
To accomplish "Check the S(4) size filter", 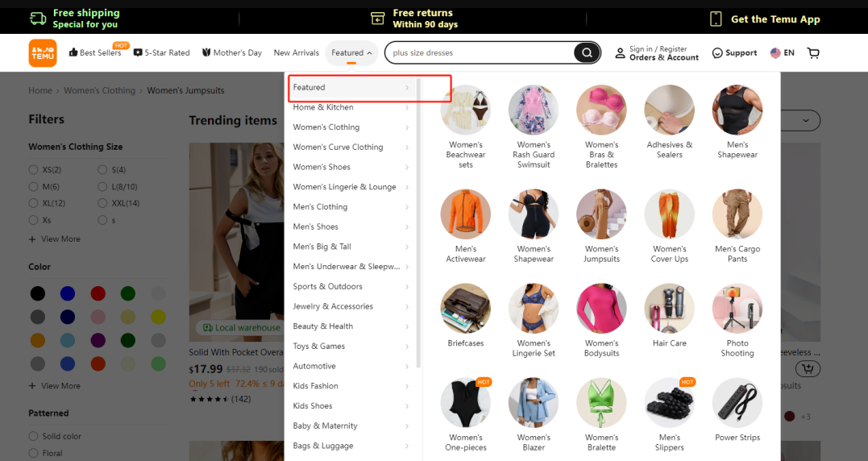I will 102,170.
